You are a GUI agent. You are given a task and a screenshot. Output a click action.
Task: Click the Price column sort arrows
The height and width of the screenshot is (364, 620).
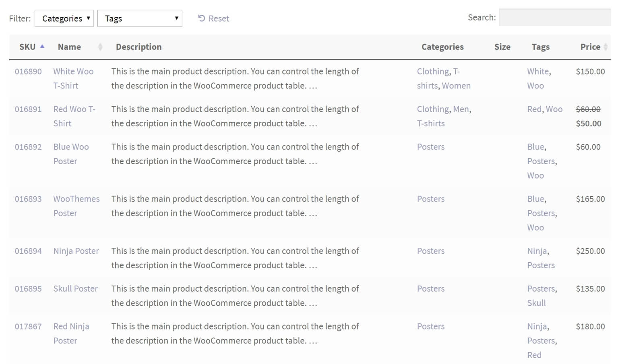click(605, 47)
